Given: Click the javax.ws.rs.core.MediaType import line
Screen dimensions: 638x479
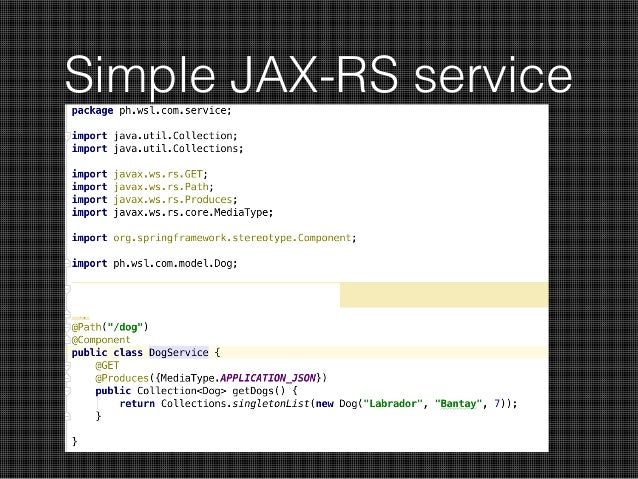Looking at the screenshot, I should tap(173, 212).
